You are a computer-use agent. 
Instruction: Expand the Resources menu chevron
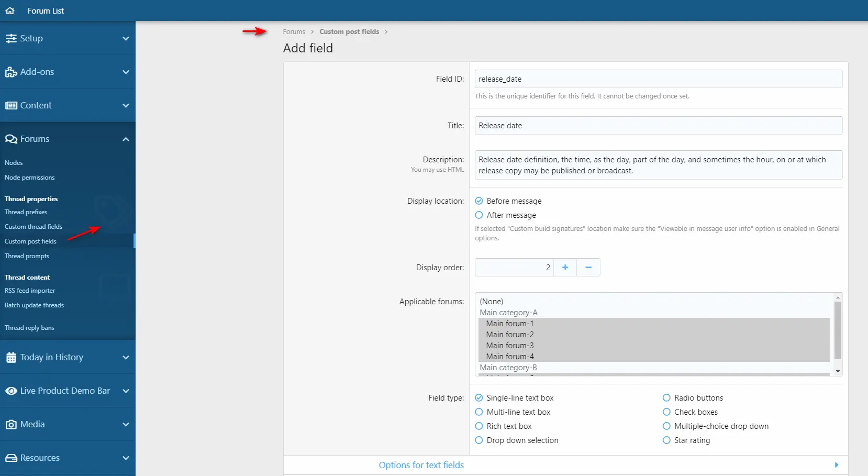(x=126, y=458)
